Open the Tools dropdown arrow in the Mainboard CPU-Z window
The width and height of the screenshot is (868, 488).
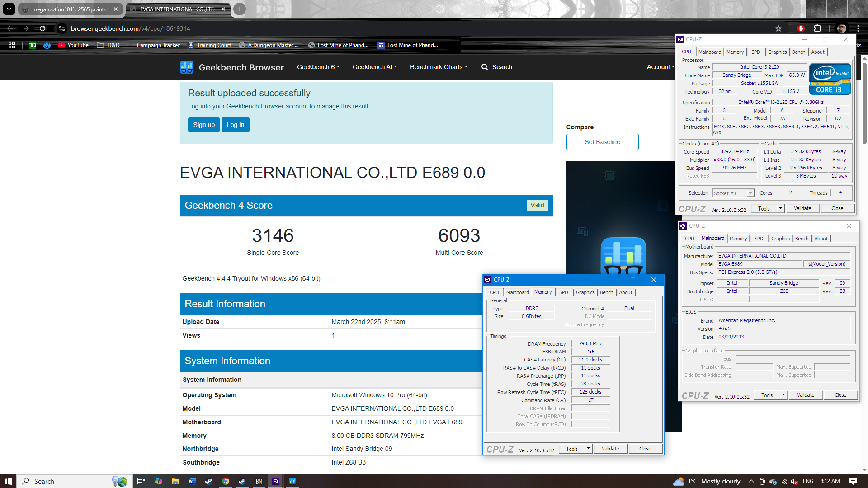(783, 395)
